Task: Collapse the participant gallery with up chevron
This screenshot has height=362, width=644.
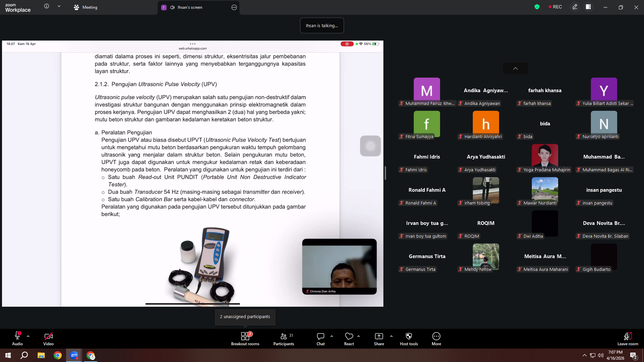Action: point(516,68)
